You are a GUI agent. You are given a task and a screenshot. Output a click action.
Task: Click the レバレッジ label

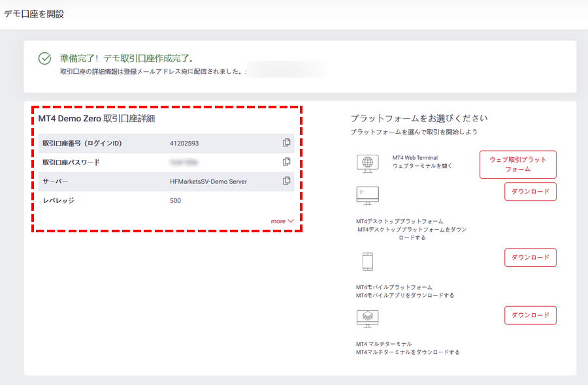click(58, 201)
